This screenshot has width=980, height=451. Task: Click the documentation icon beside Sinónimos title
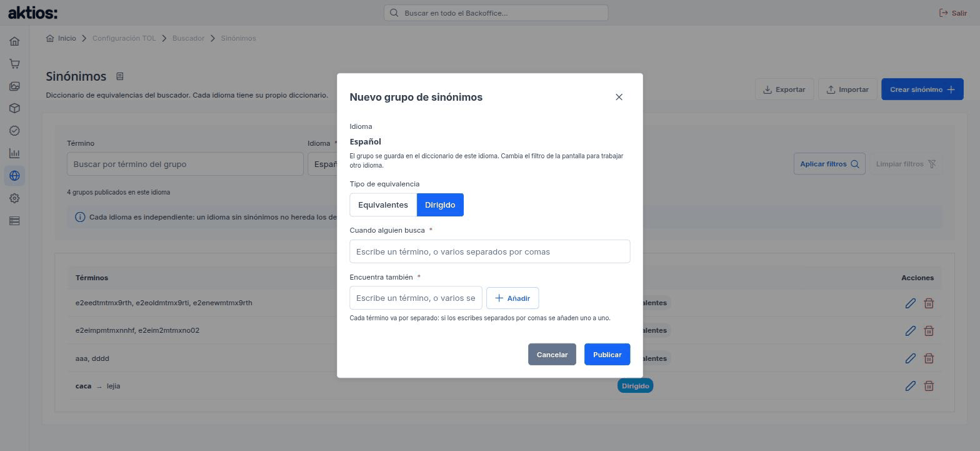120,76
